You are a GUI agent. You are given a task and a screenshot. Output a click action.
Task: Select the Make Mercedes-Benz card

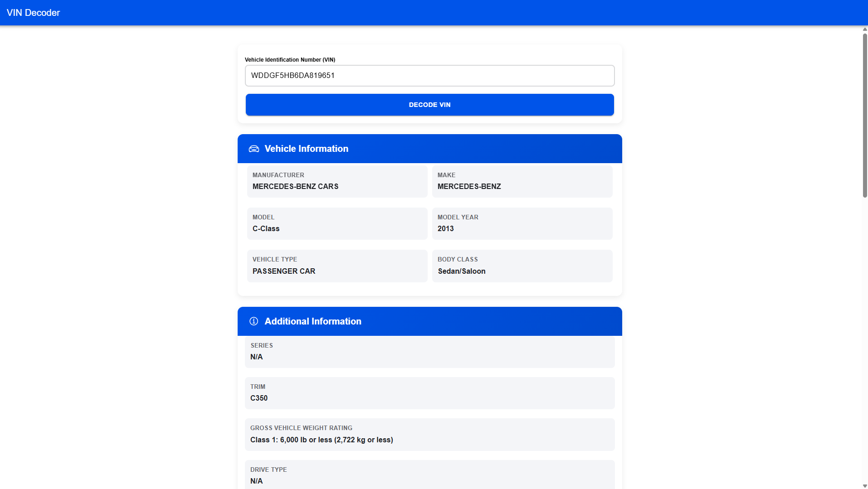(522, 181)
